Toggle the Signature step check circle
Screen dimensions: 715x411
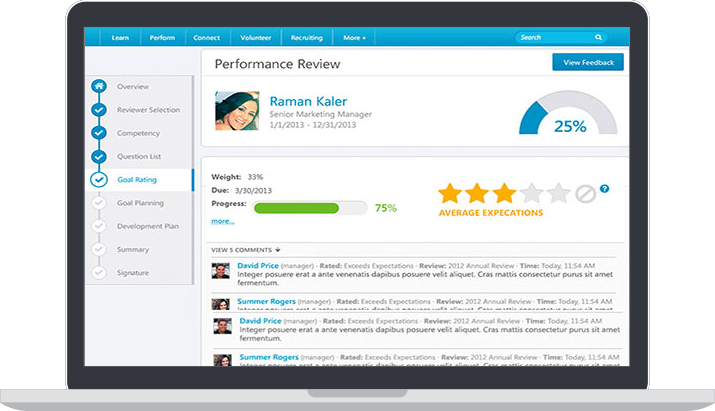[x=98, y=272]
